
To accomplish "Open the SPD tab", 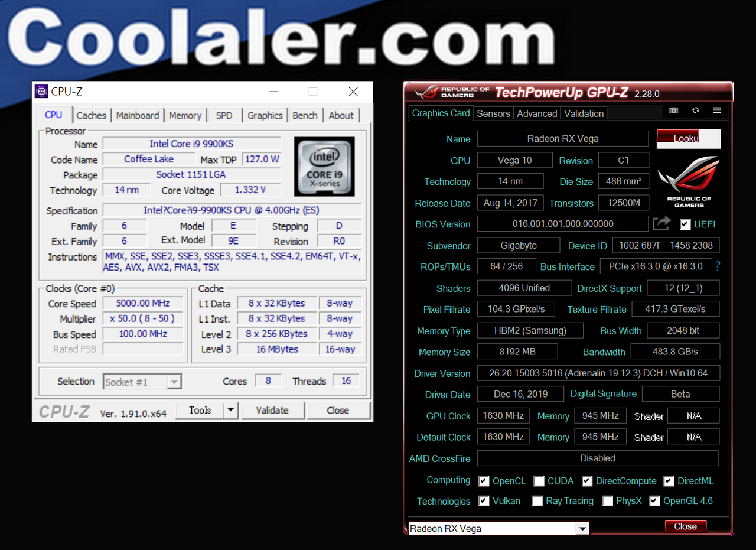I will (224, 116).
